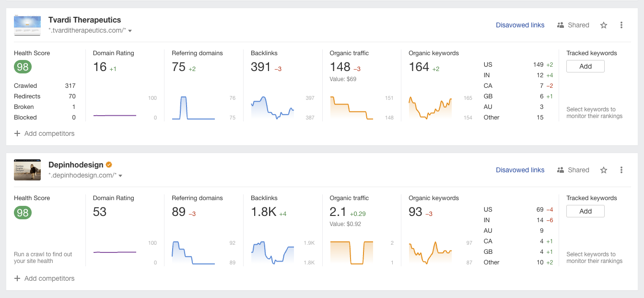The height and width of the screenshot is (298, 644).
Task: Add tracked keywords for Depinhodesign
Action: pos(585,211)
